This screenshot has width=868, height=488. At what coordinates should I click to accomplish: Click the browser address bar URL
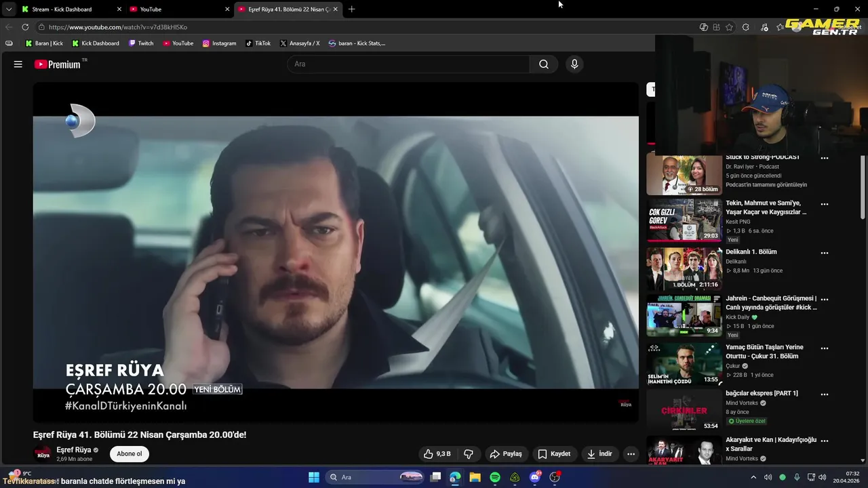(x=118, y=27)
